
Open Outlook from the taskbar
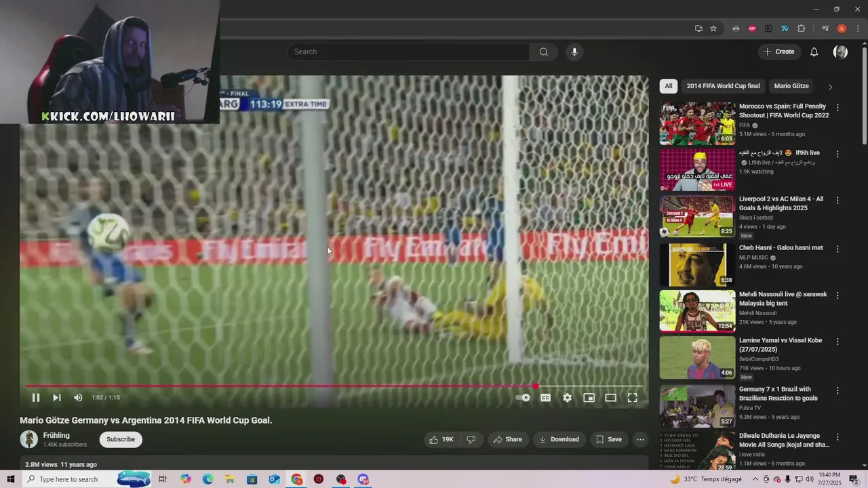coord(274,479)
